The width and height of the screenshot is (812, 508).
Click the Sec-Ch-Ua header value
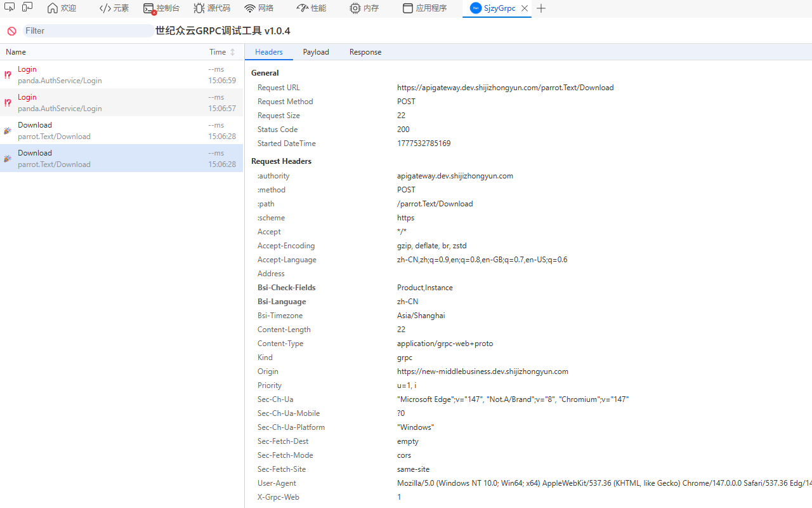[513, 399]
